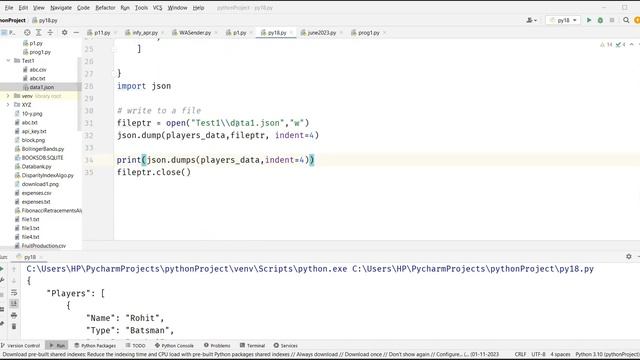Open the Refactor menu
The height and width of the screenshot is (360, 640).
pyautogui.click(x=105, y=8)
